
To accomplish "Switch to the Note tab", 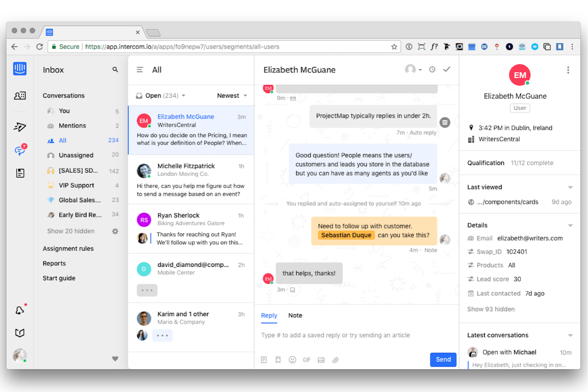I will [x=295, y=315].
